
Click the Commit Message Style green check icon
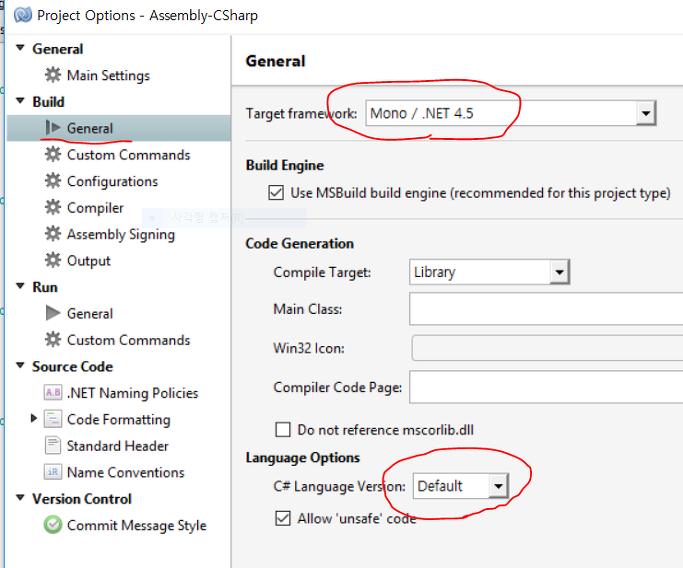[x=53, y=525]
